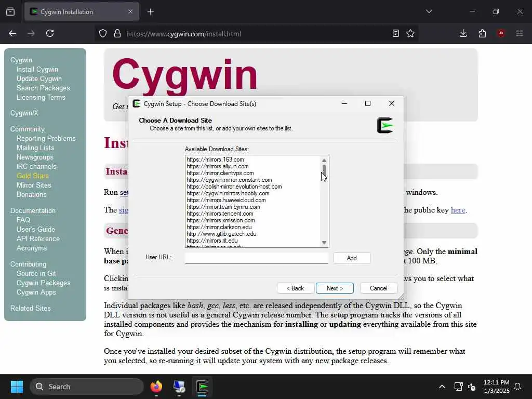Open the notifications bell icon

[x=518, y=387]
